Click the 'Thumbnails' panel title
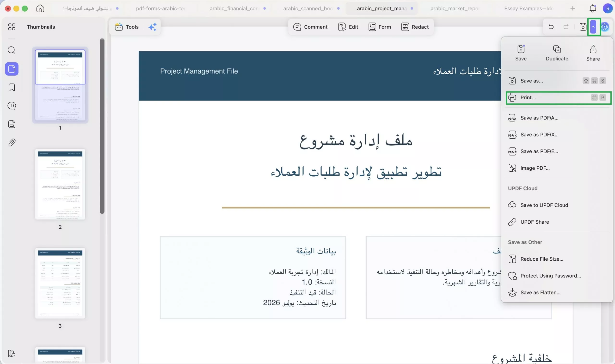Screen dimensions: 615x364 pos(41,27)
